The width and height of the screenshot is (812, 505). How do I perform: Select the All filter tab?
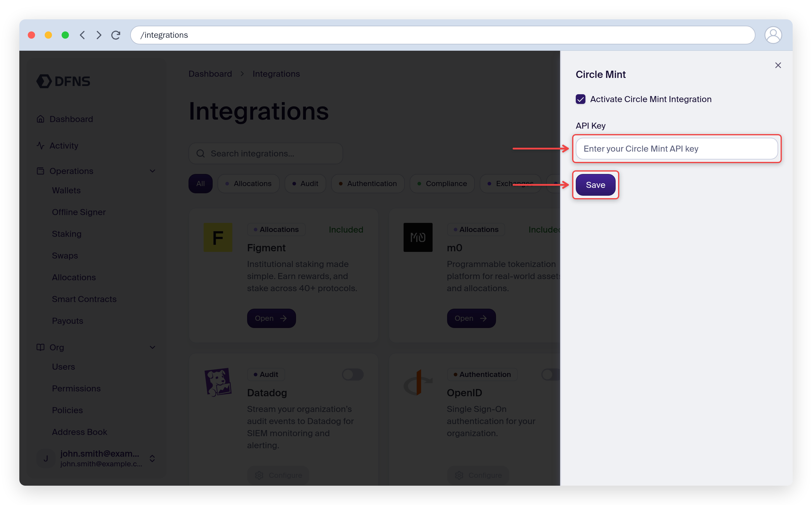pyautogui.click(x=200, y=184)
